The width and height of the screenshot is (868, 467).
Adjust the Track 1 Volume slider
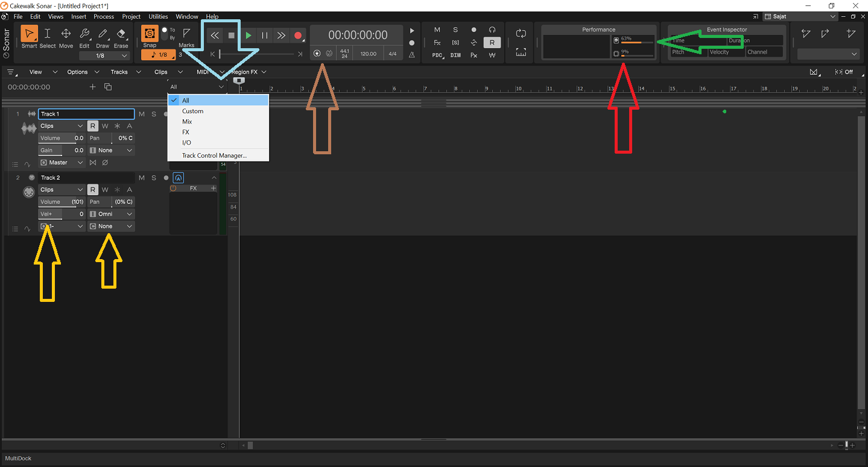(62, 138)
